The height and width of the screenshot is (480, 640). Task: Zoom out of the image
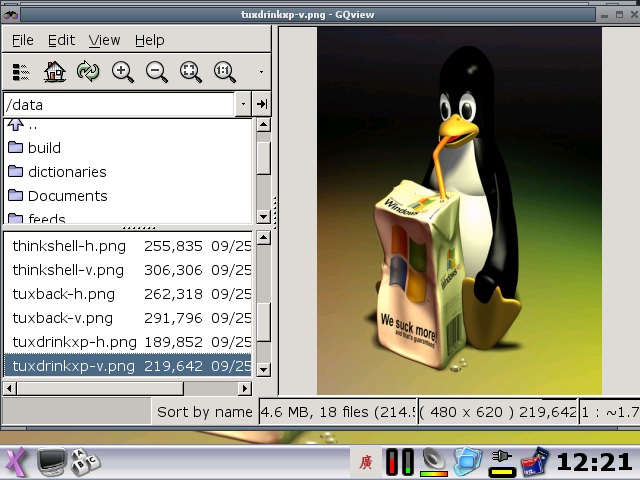(x=156, y=72)
